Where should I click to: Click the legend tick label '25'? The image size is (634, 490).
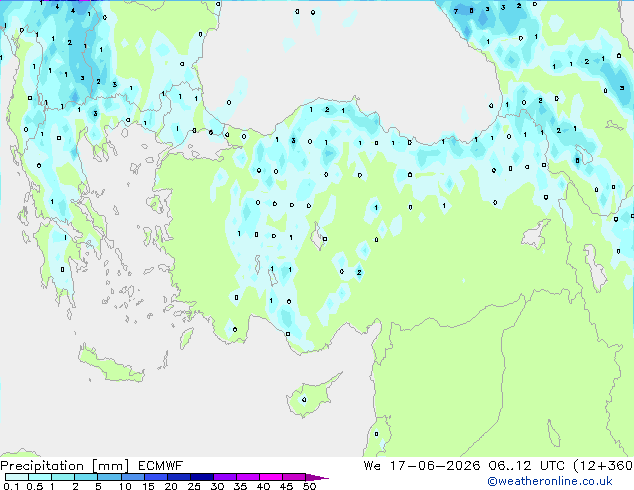click(x=194, y=486)
